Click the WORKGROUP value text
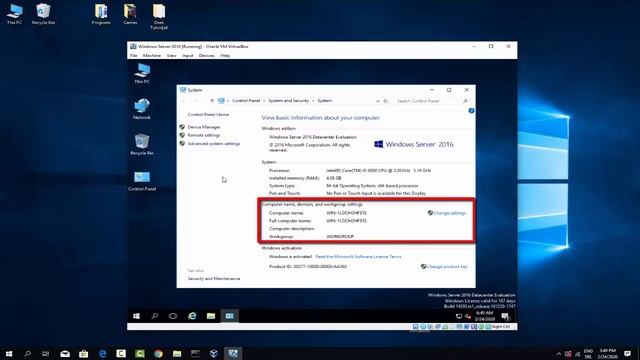This screenshot has height=360, width=640. pyautogui.click(x=340, y=237)
